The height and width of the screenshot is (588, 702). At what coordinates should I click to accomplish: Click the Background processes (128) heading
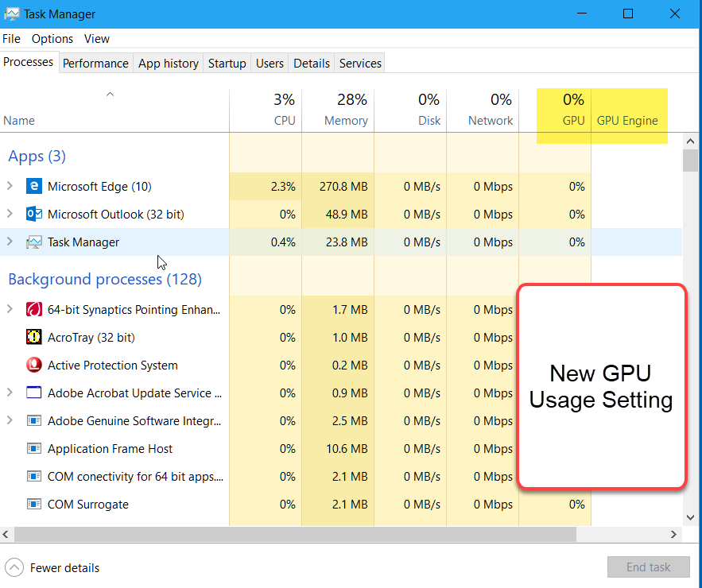(105, 279)
